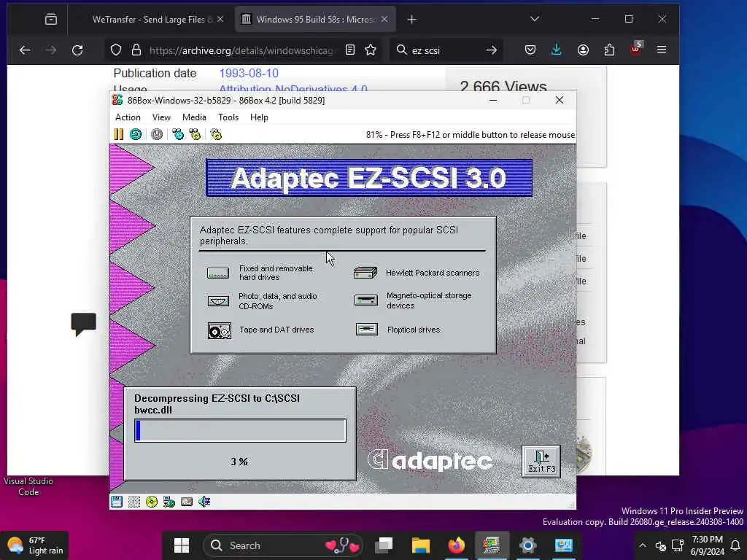This screenshot has height=560, width=747.
Task: Open Task View from the taskbar
Action: click(384, 545)
